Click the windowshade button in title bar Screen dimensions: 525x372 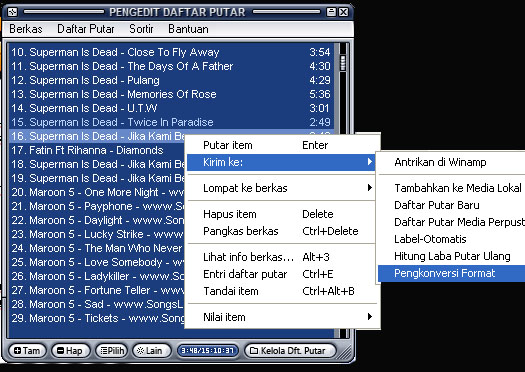(x=331, y=12)
